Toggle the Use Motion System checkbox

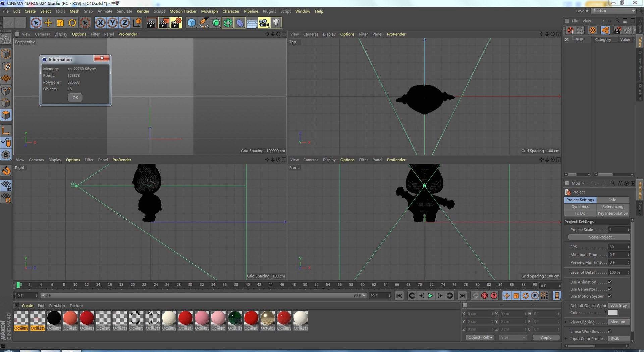tap(610, 296)
